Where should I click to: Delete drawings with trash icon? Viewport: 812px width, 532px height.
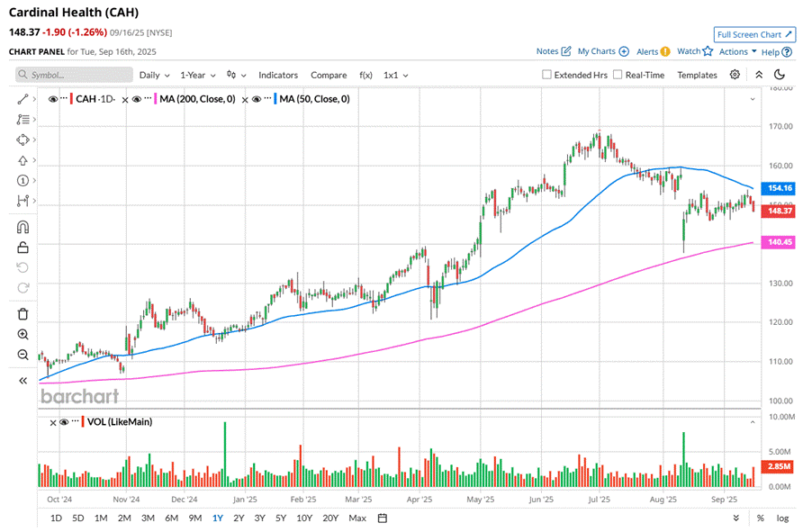coord(23,314)
